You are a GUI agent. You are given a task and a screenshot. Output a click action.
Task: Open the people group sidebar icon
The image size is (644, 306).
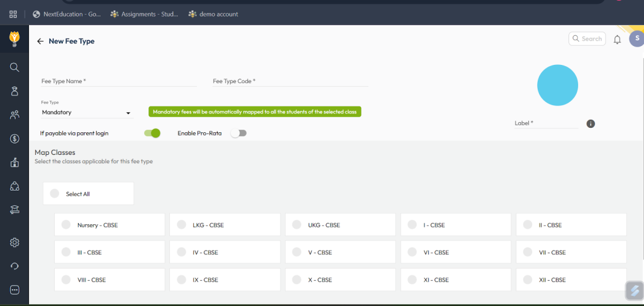pyautogui.click(x=14, y=115)
